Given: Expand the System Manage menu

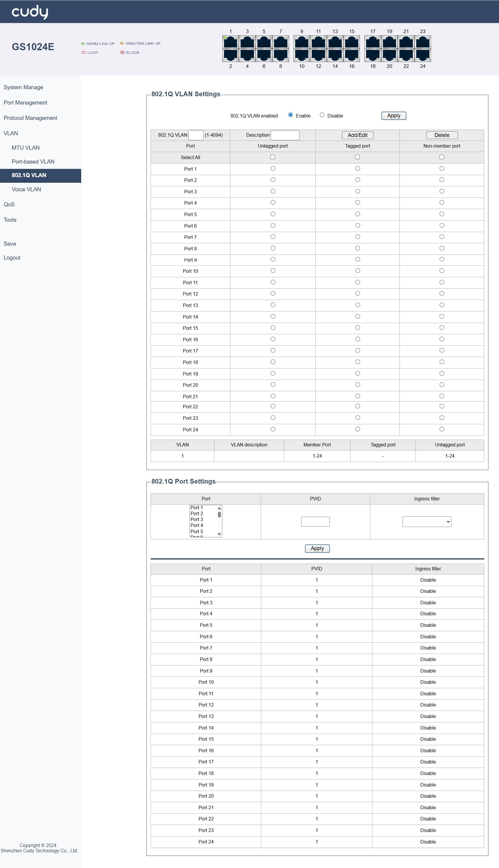Looking at the screenshot, I should point(23,87).
